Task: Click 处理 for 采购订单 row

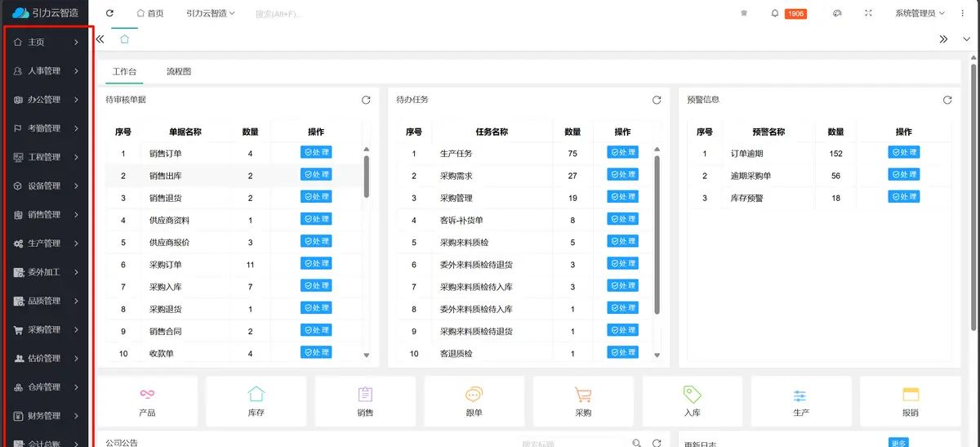Action: pyautogui.click(x=316, y=263)
